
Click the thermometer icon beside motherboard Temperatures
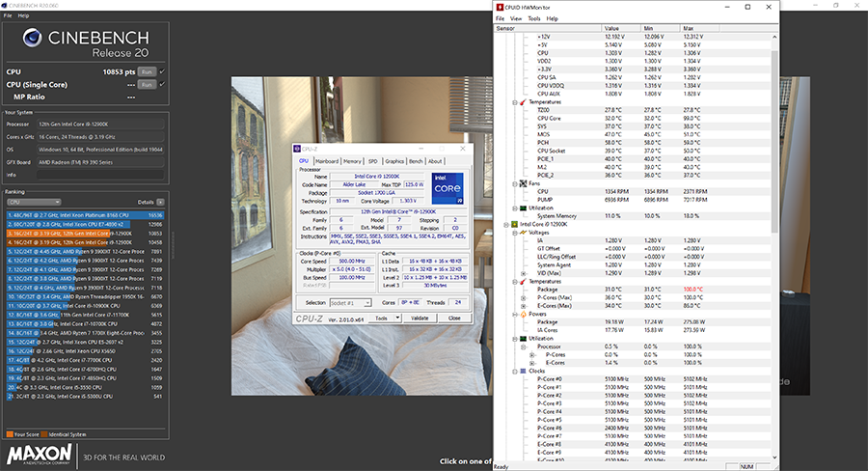point(523,102)
